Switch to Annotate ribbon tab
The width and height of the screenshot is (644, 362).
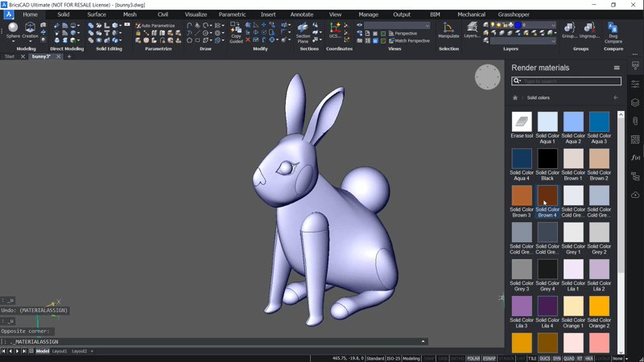tap(302, 14)
